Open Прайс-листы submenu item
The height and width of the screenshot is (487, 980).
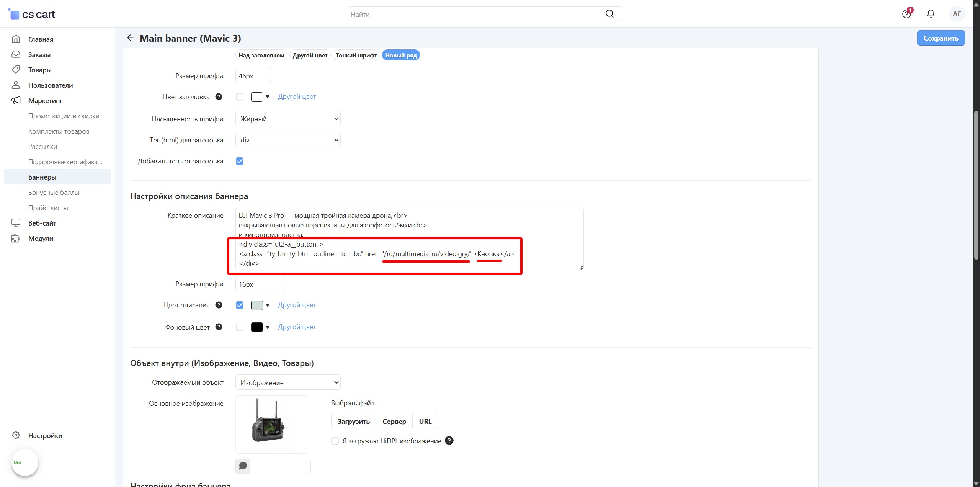pyautogui.click(x=48, y=208)
